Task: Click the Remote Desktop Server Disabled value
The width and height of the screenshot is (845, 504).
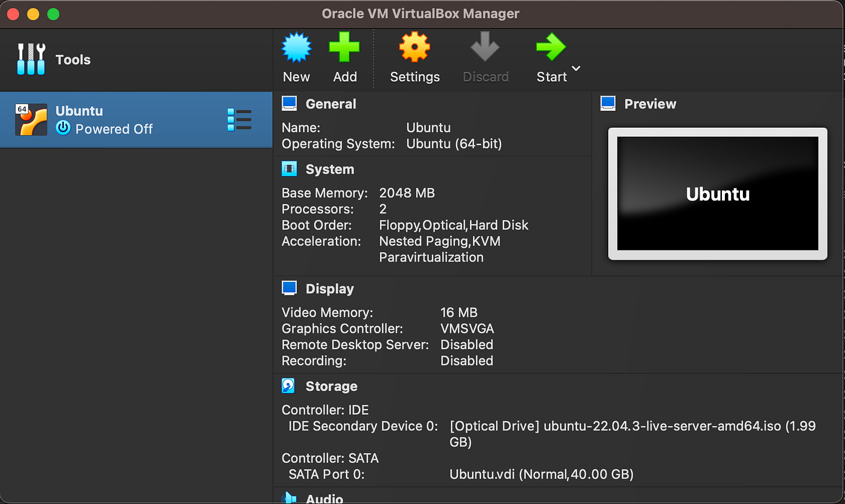Action: pos(467,345)
